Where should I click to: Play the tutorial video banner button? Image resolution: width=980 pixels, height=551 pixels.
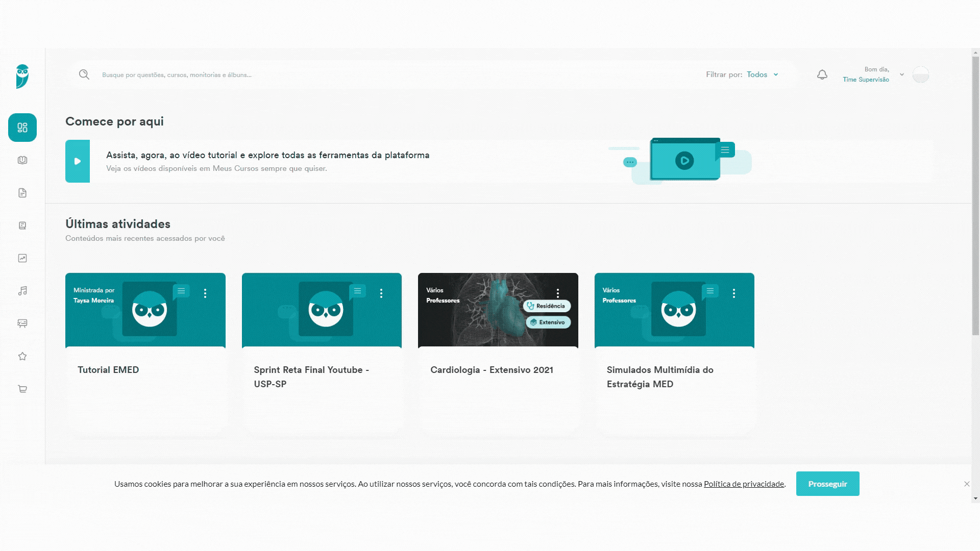[x=78, y=161]
